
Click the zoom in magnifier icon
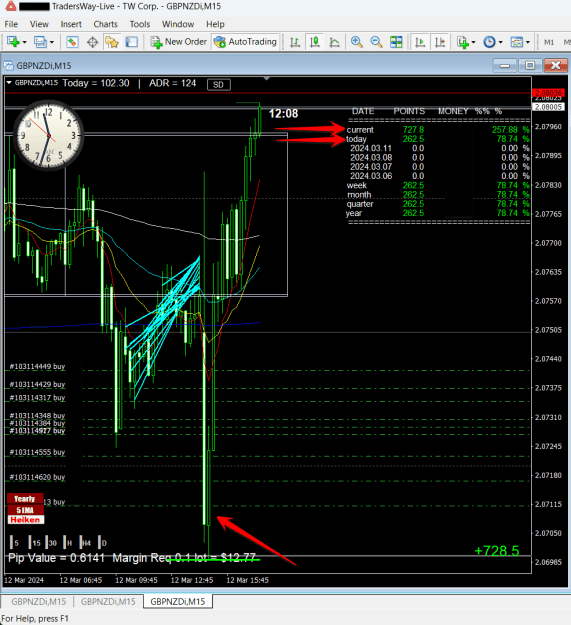click(357, 42)
